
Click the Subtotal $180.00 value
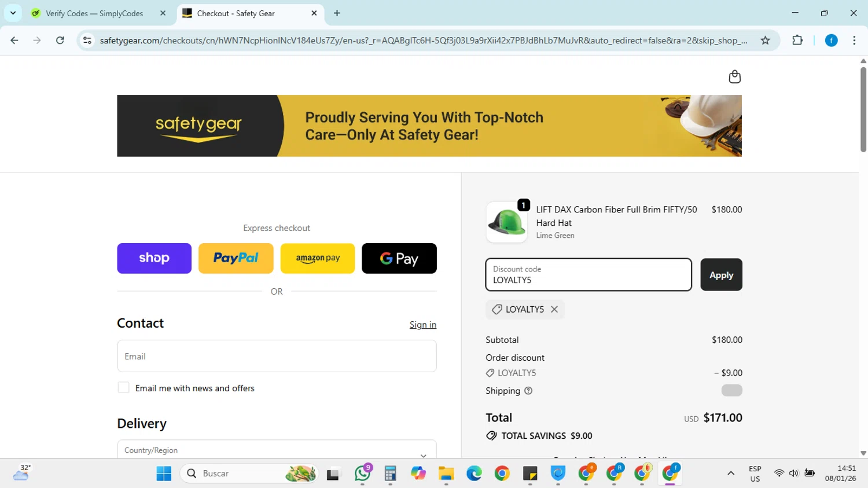(x=727, y=340)
